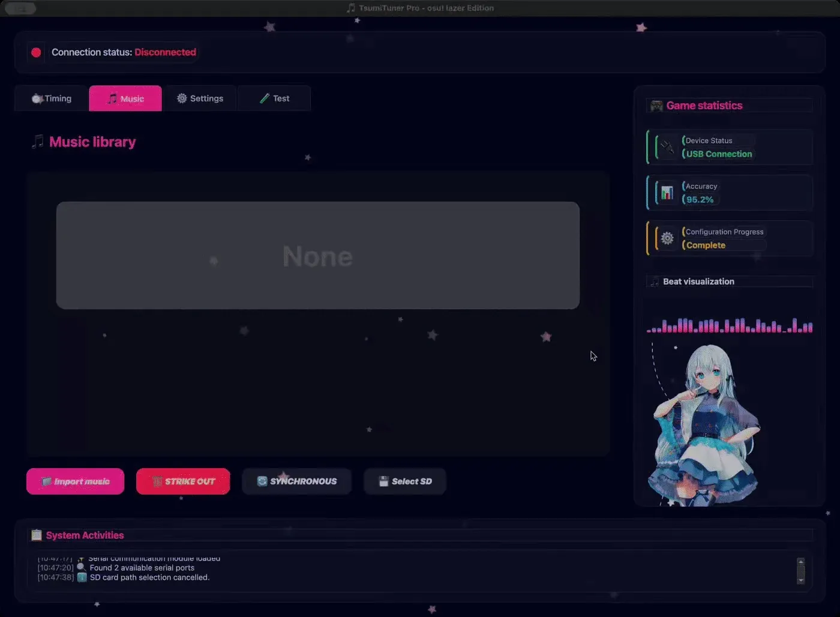Click the clipboard icon beside System Activities
Image resolution: width=840 pixels, height=617 pixels.
pos(37,535)
